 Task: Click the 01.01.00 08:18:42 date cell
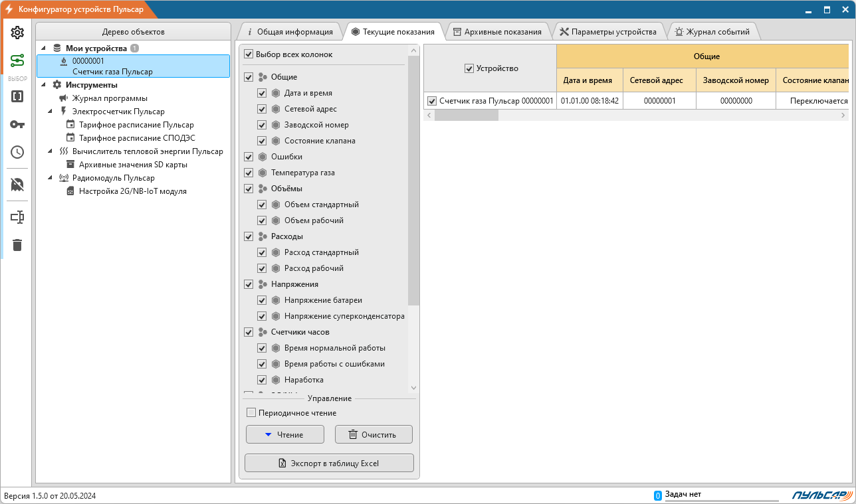pos(589,101)
